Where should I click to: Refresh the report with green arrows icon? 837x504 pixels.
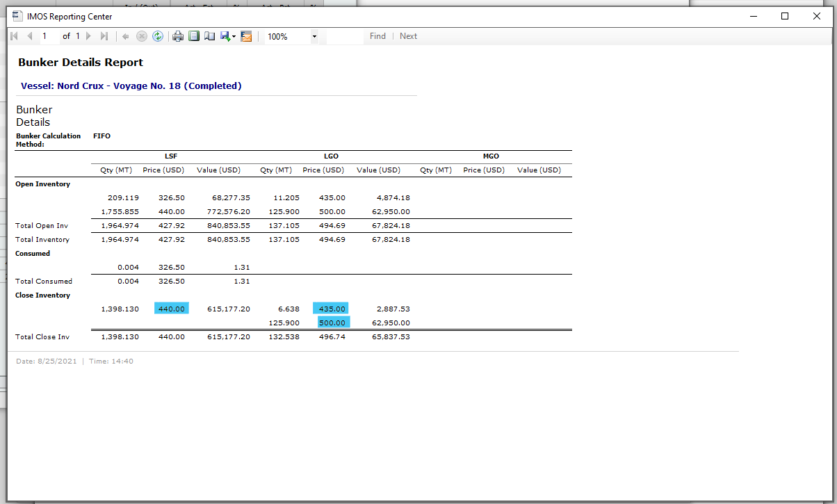pyautogui.click(x=158, y=36)
